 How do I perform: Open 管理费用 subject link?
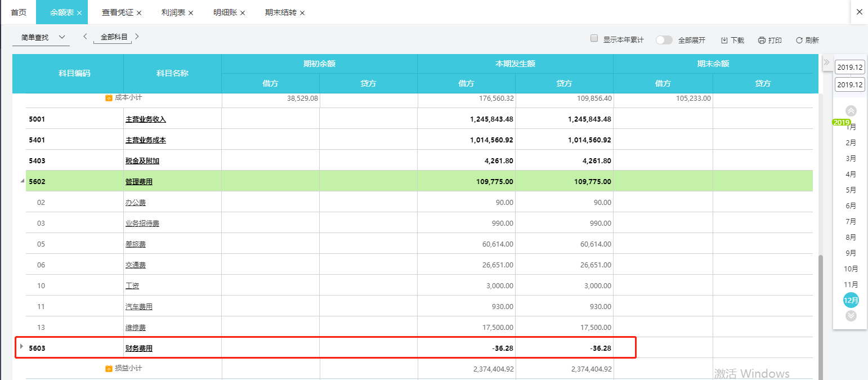pos(139,182)
